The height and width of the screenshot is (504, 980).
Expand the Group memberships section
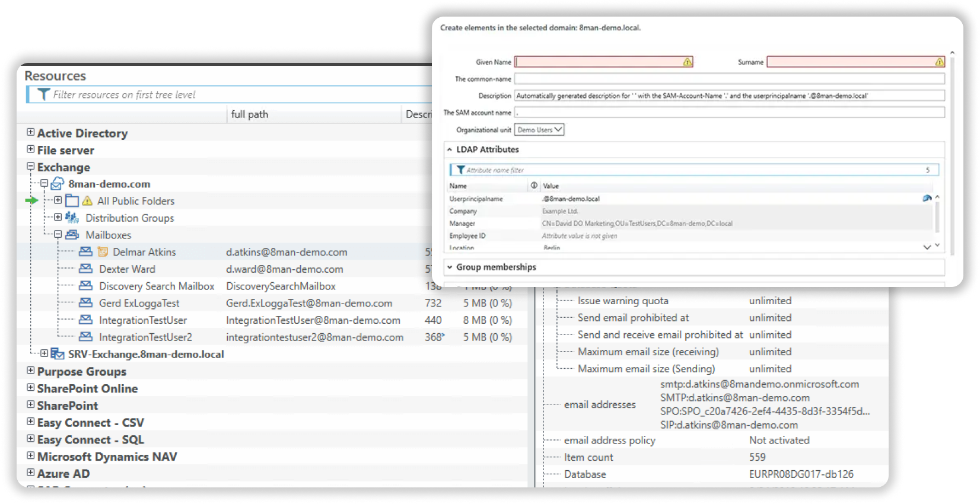(x=449, y=267)
